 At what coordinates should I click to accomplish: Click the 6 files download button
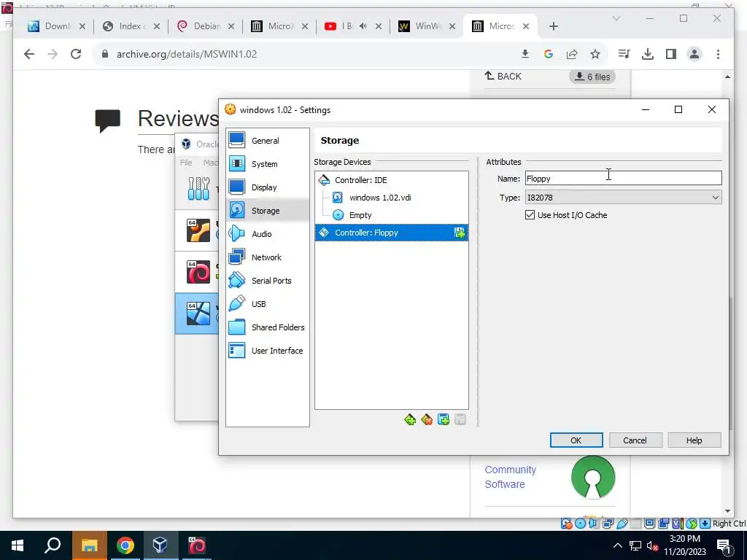pos(592,77)
